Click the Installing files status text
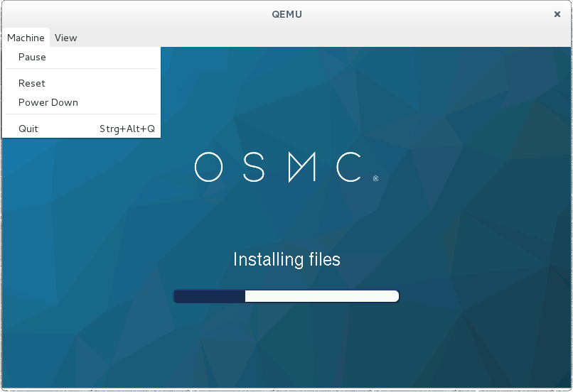Screen dimensions: 573x392 click(286, 260)
